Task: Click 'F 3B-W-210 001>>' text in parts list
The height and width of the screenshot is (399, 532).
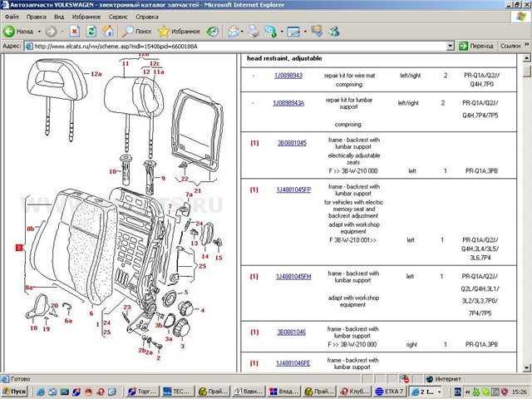Action: (352, 240)
